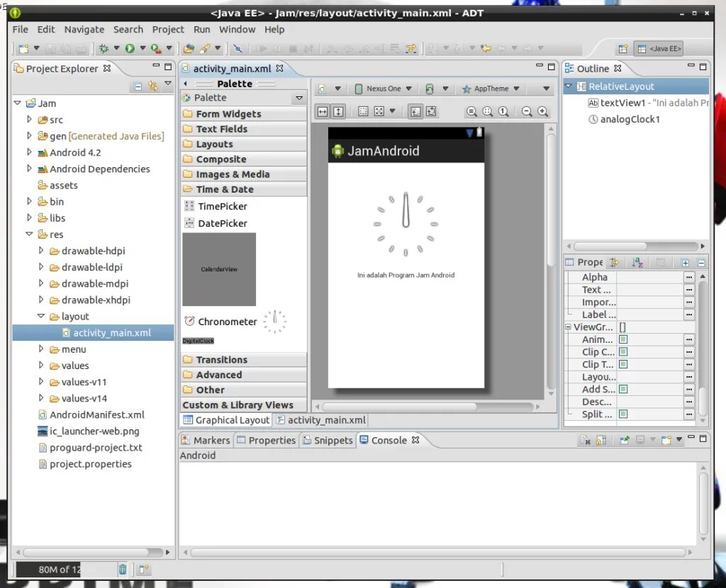Toggle Link with Editor in Project Explorer
Viewport: 726px width, 588px height.
tap(153, 86)
